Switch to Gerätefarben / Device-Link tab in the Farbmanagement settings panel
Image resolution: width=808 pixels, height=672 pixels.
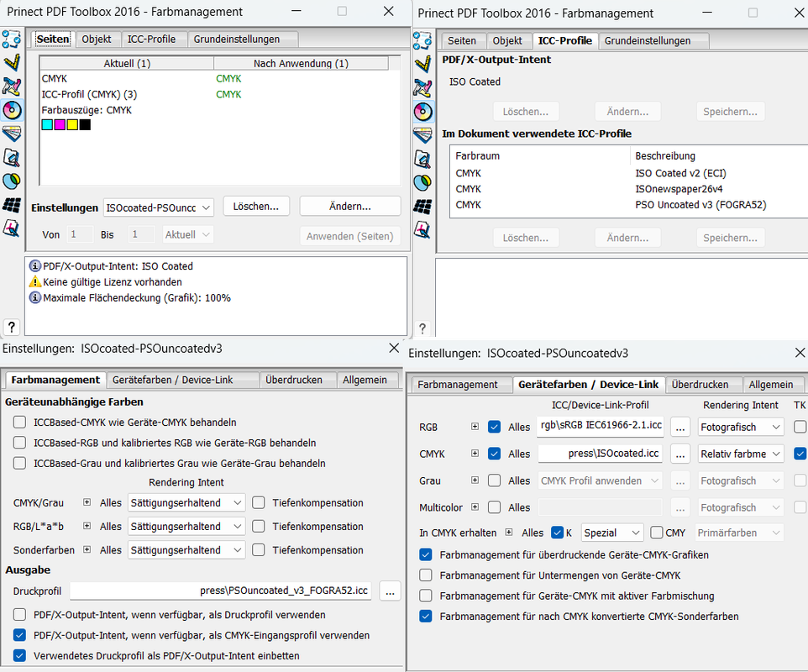[x=183, y=380]
